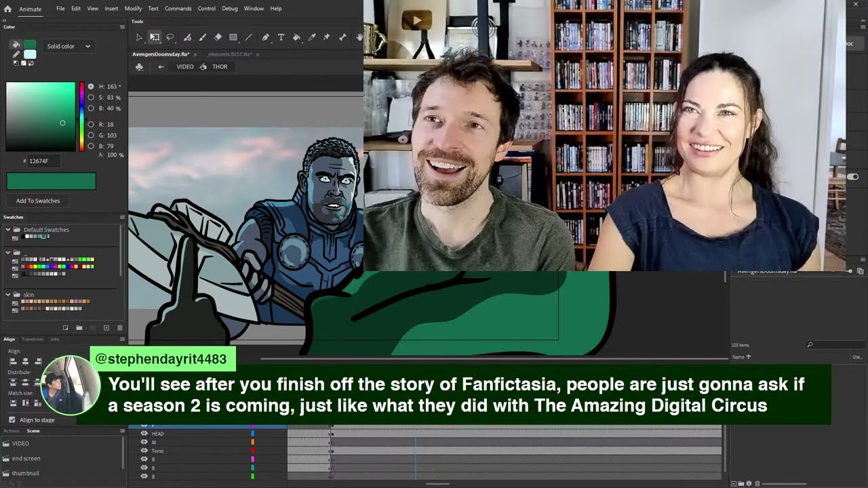Select the Pen tool
This screenshot has height=488, width=868.
coord(265,37)
